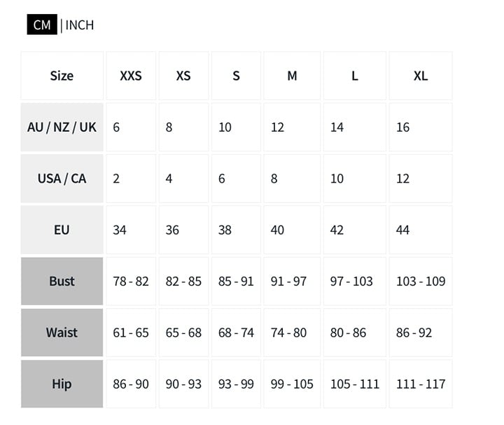Select the XXS size column header
Viewport: 504px width, 425px height.
point(131,76)
